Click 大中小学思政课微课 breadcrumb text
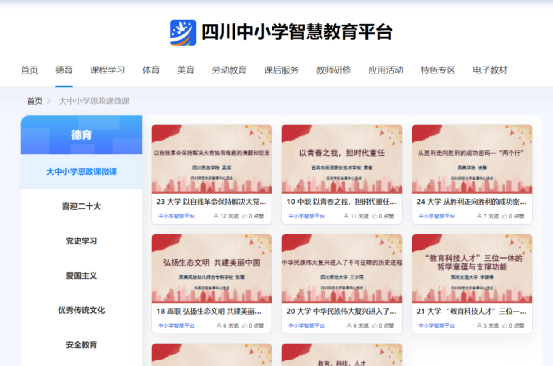 tap(94, 101)
